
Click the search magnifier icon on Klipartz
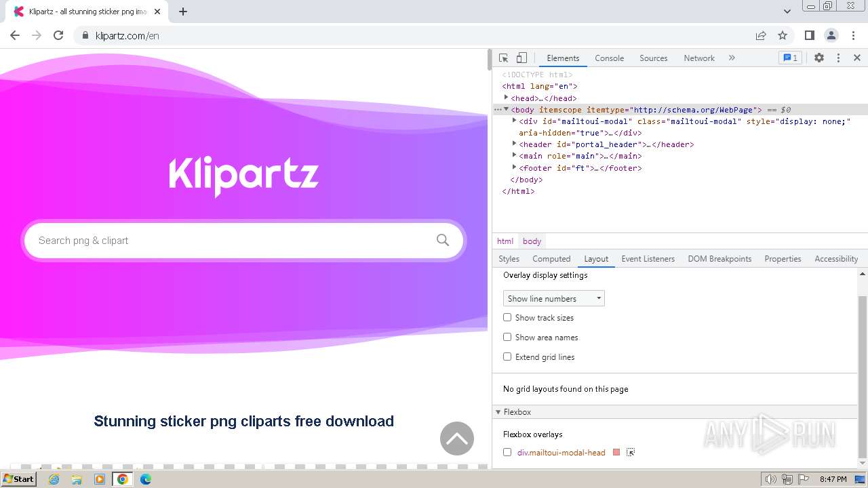click(443, 240)
